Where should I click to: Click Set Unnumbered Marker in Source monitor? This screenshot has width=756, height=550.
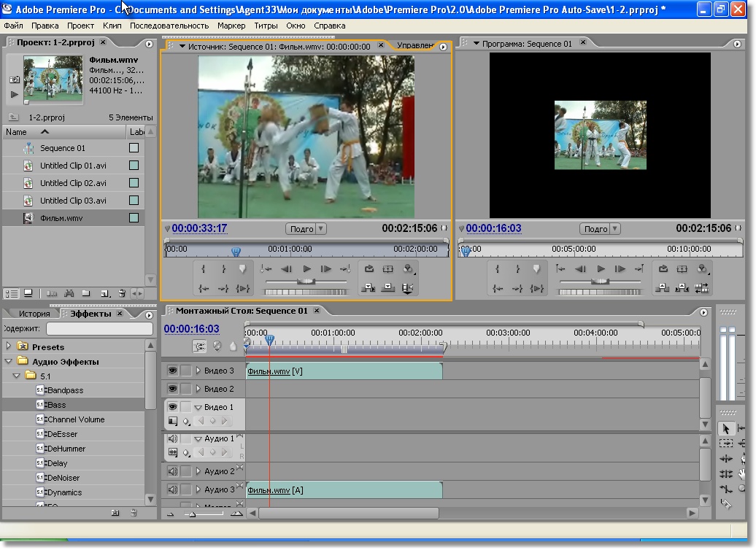click(x=242, y=269)
